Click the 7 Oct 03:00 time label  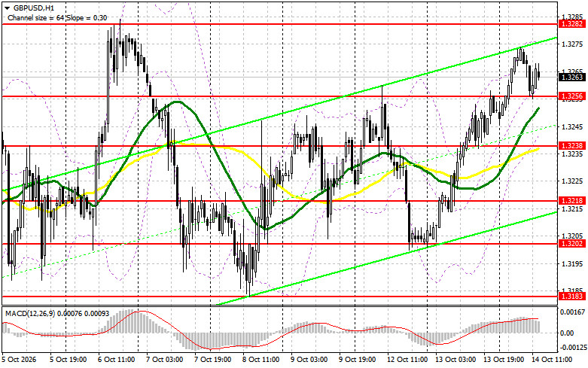click(164, 360)
